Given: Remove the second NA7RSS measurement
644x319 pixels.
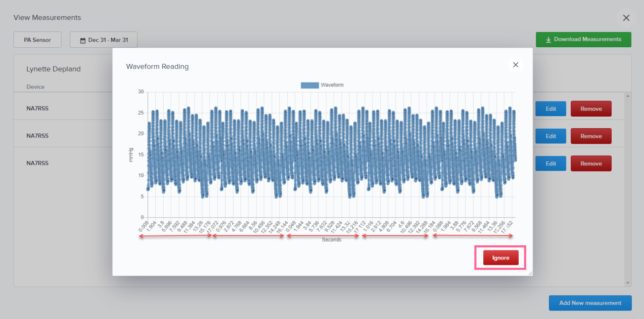Looking at the screenshot, I should click(x=591, y=136).
